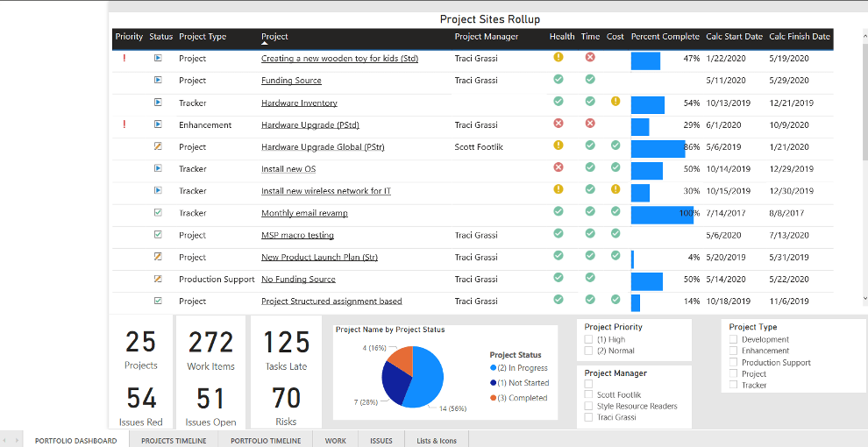Viewport: 868px width, 447px height.
Task: Click completed status icon for Monthly email revamp
Action: click(x=158, y=212)
